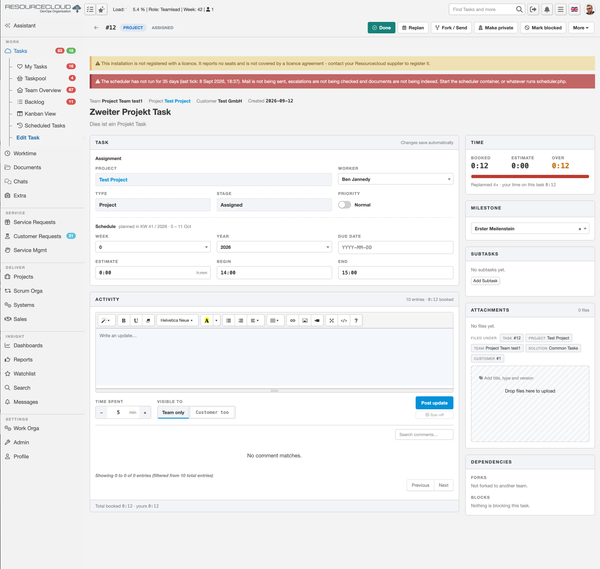Click the logout arrow icon
Viewport: 600px width, 569px height.
533,9
